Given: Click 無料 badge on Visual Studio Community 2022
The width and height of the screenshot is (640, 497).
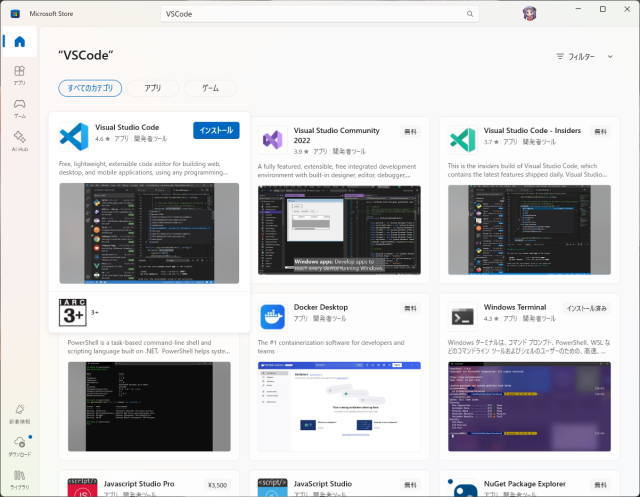Looking at the screenshot, I should point(410,131).
